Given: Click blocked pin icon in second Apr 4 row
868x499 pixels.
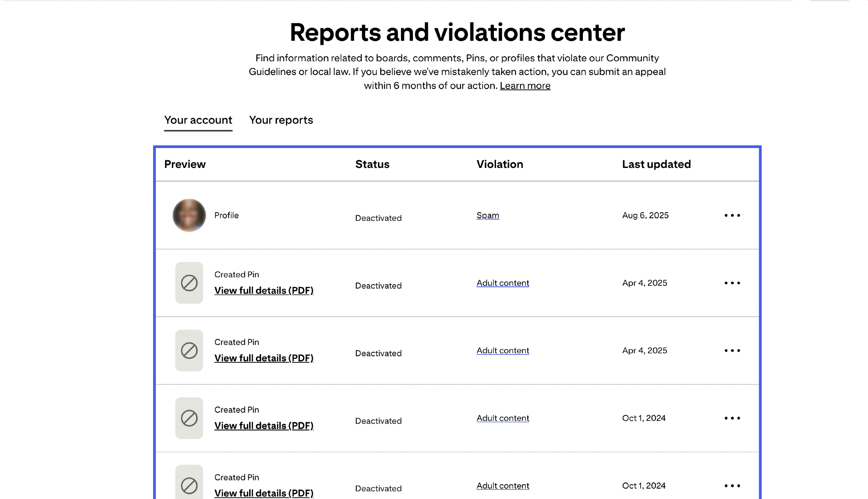Looking at the screenshot, I should (189, 351).
